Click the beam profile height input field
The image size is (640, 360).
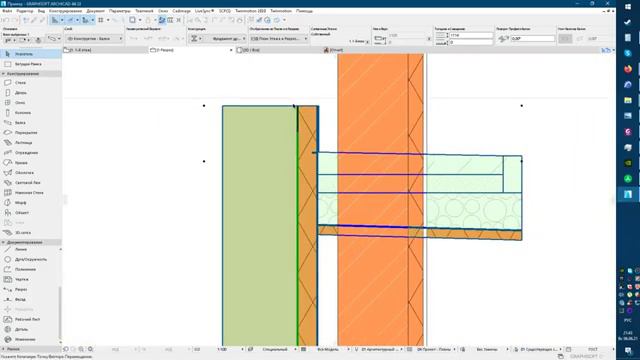tap(471, 36)
